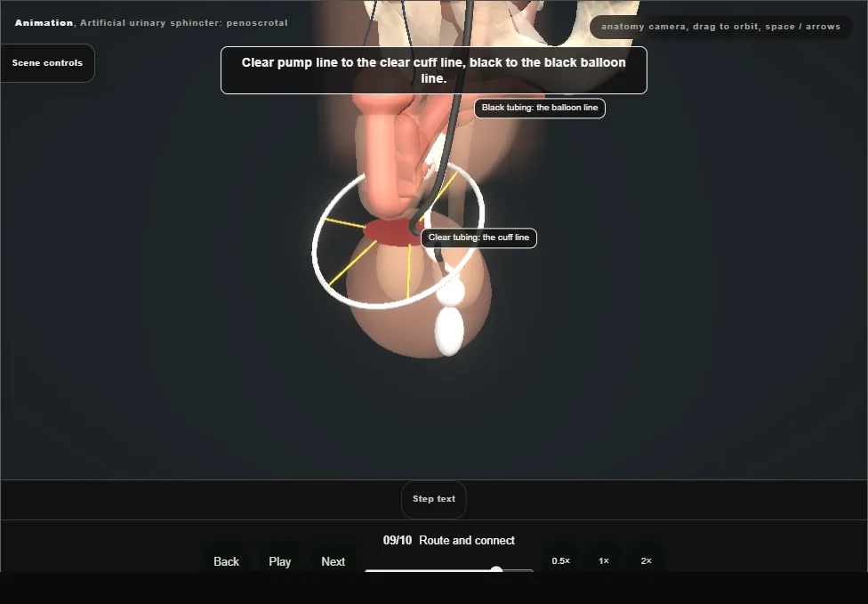This screenshot has width=868, height=604.
Task: Set playback speed to 0.5×
Action: (x=561, y=560)
